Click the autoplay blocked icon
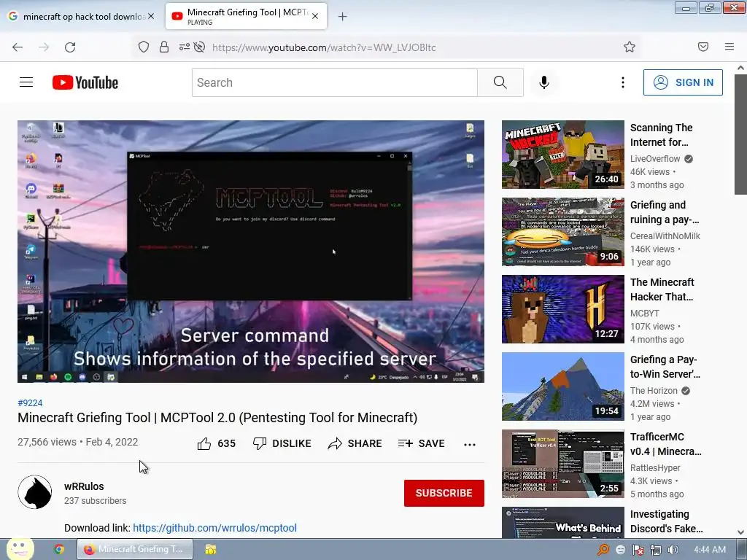747x560 pixels. coord(200,47)
